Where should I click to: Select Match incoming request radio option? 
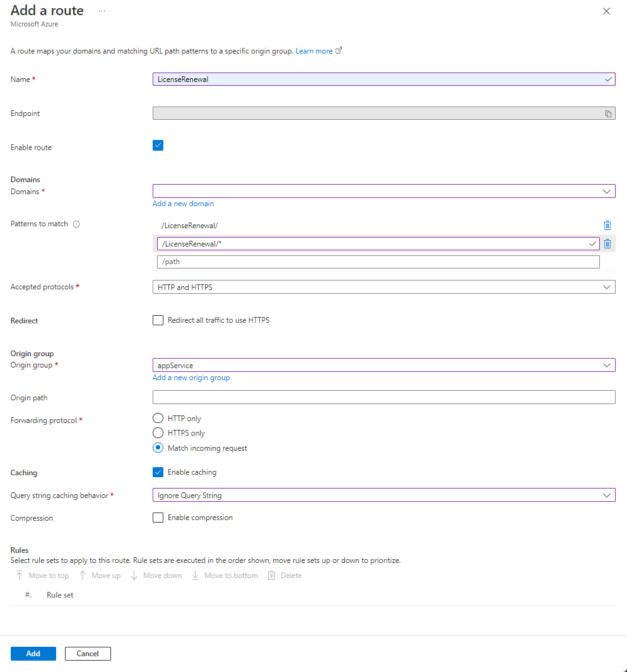(158, 448)
